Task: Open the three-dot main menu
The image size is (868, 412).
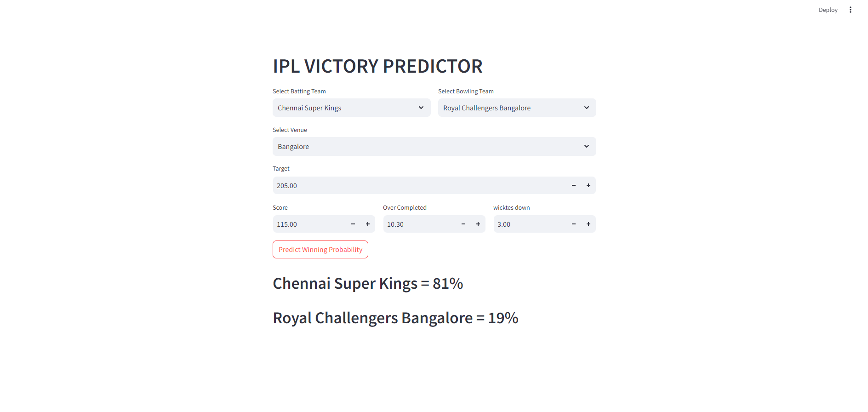Action: coord(850,10)
